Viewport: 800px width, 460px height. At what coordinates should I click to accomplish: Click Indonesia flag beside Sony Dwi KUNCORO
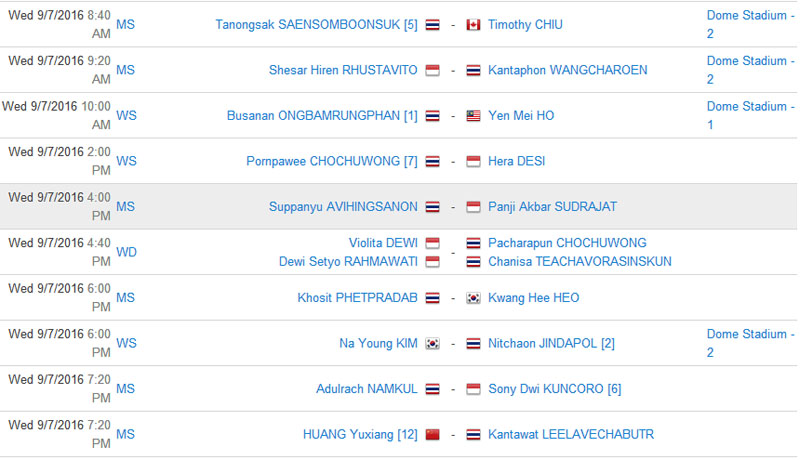(x=473, y=389)
